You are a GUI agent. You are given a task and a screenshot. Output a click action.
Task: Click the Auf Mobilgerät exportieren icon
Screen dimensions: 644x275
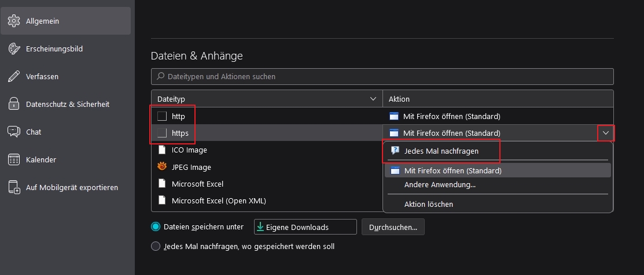(x=14, y=187)
